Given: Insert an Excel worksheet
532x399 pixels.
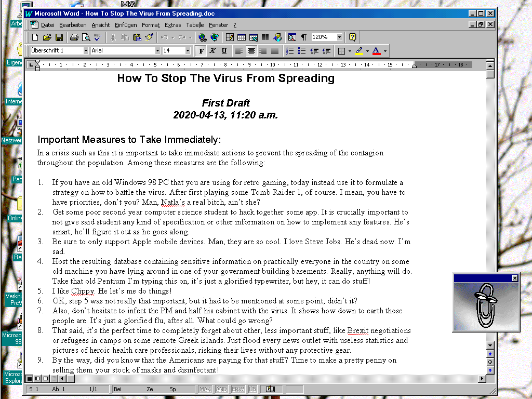Looking at the screenshot, I should (x=254, y=37).
